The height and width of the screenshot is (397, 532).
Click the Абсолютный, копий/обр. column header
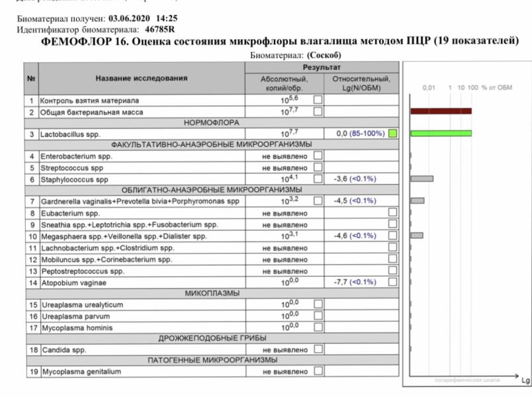click(285, 83)
